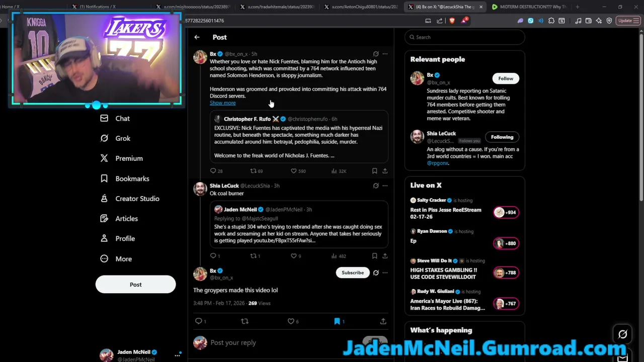This screenshot has width=644, height=362.
Task: Click the back arrow next to Post
Action: (197, 37)
